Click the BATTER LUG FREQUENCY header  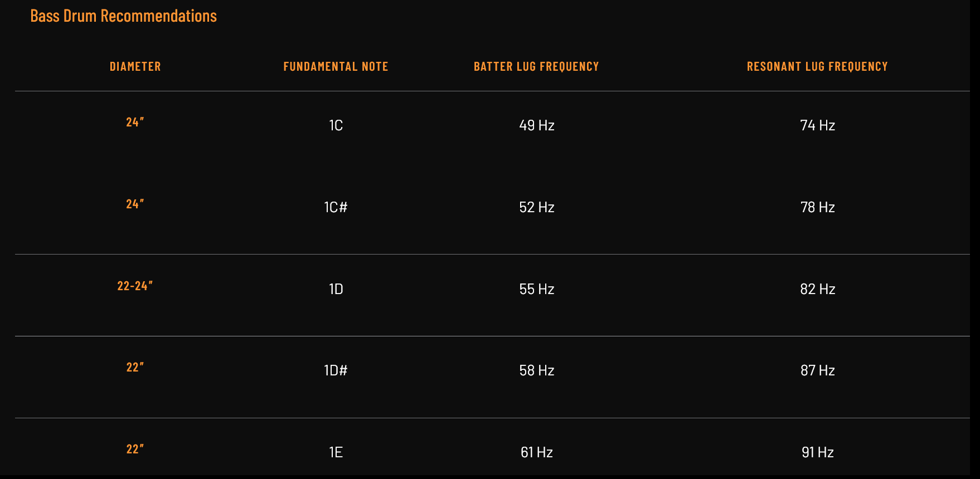[536, 66]
